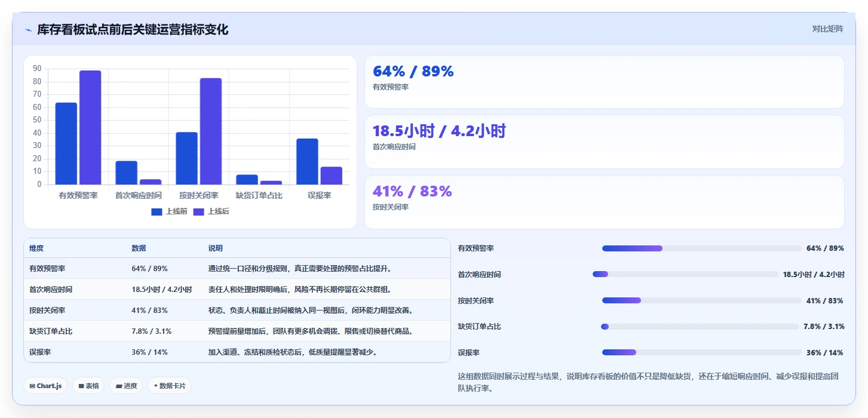Click the description starting 通过统一口径和分级规则
This screenshot has height=418, width=868.
(x=300, y=269)
